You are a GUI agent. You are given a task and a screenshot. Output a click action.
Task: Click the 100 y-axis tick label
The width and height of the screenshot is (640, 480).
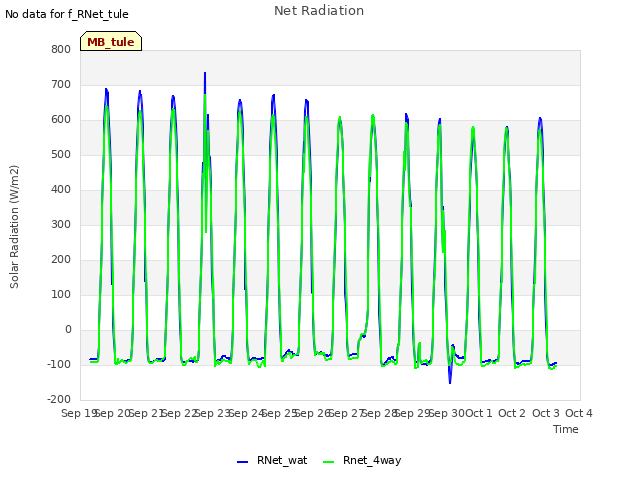tap(61, 295)
